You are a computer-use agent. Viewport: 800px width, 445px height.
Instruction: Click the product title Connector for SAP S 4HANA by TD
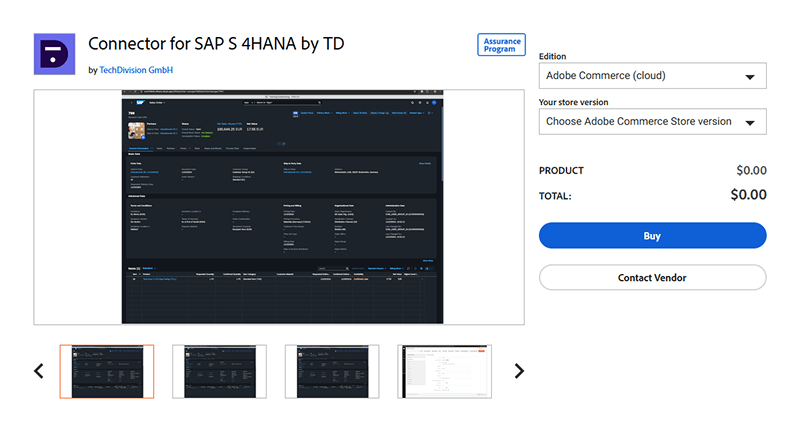click(216, 44)
